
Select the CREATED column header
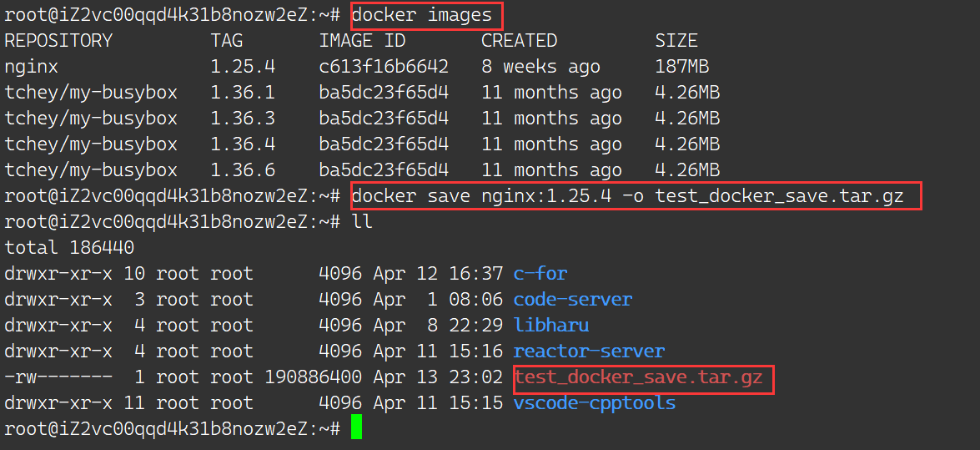coord(519,41)
